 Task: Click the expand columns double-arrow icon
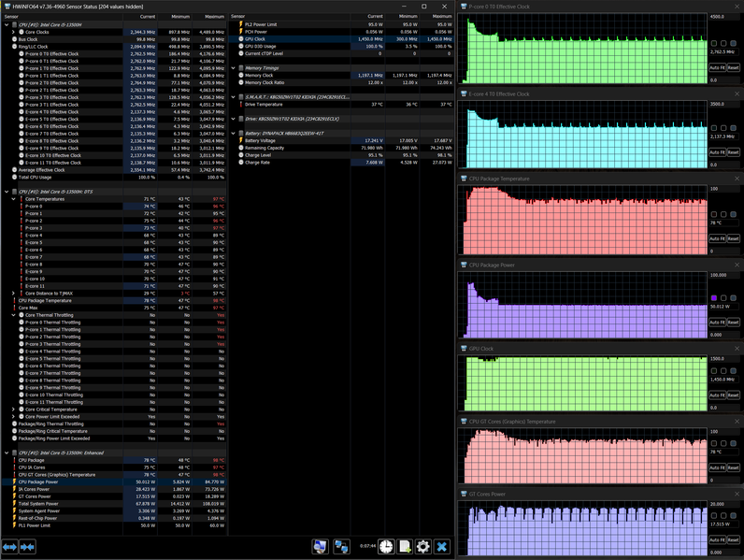[10, 546]
